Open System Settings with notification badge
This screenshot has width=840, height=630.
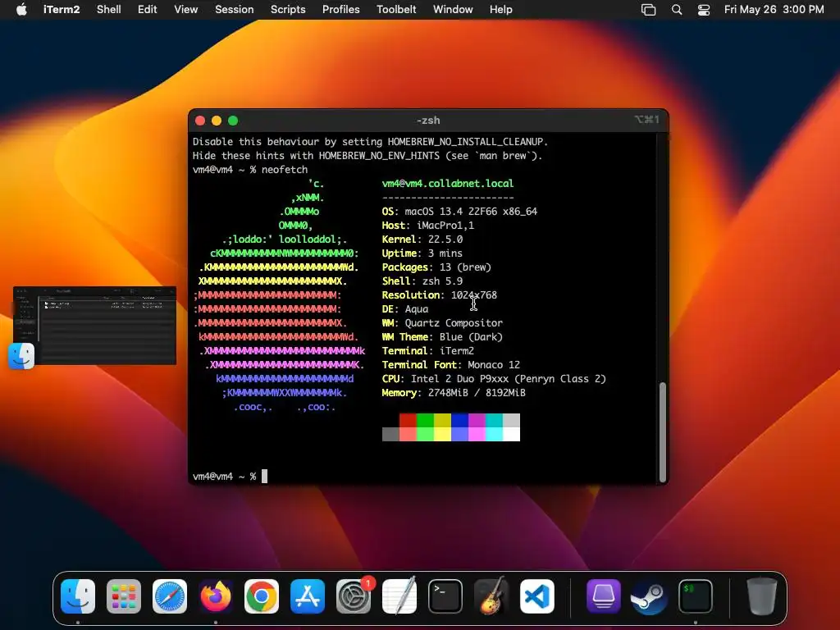click(x=354, y=596)
